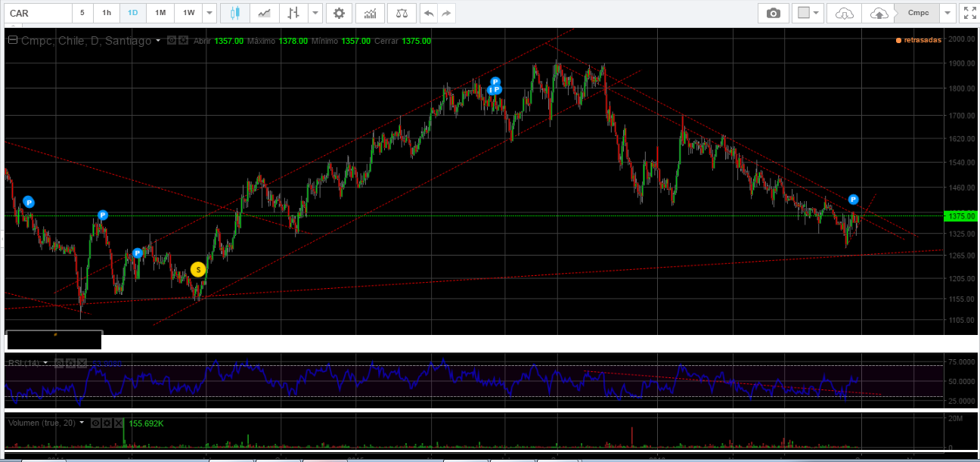This screenshot has width=980, height=462.
Task: Open the more chart styles dropdown arrow
Action: pyautogui.click(x=315, y=13)
